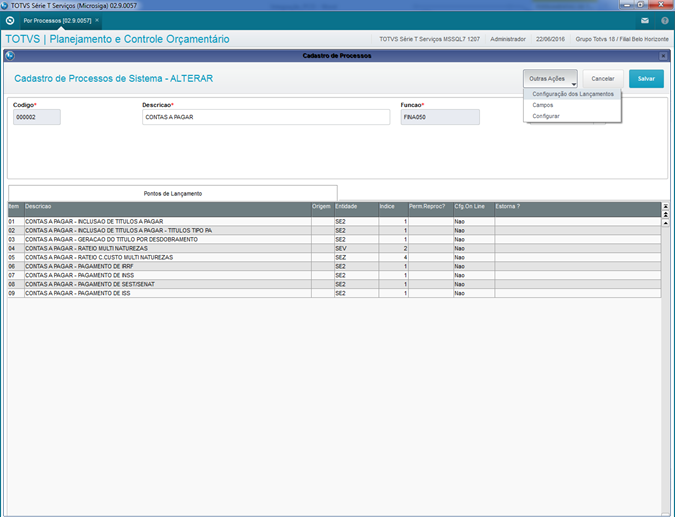Click the Entidade column header
The image size is (675, 517).
[356, 210]
